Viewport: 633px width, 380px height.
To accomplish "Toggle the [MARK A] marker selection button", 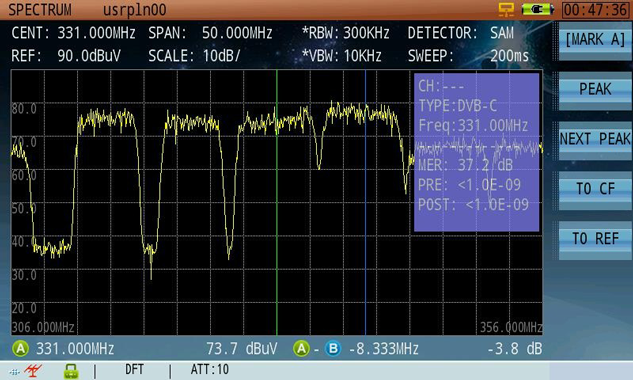I will [x=595, y=41].
